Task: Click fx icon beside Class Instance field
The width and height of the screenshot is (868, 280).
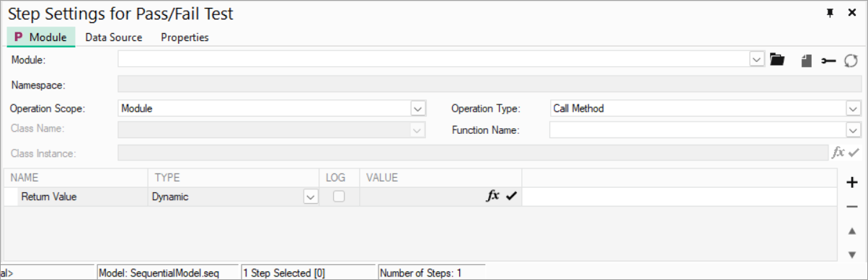Action: tap(838, 153)
